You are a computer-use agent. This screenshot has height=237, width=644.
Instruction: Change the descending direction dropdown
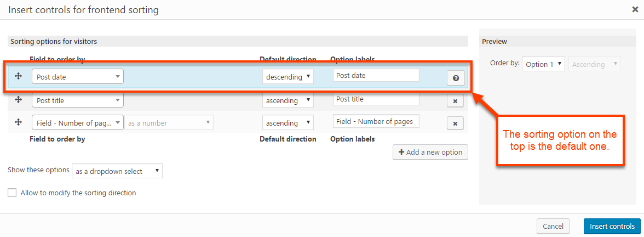tap(288, 77)
